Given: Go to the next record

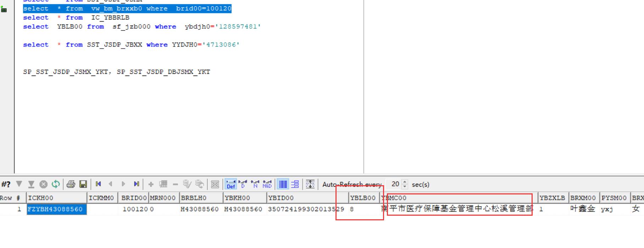Looking at the screenshot, I should point(123,184).
